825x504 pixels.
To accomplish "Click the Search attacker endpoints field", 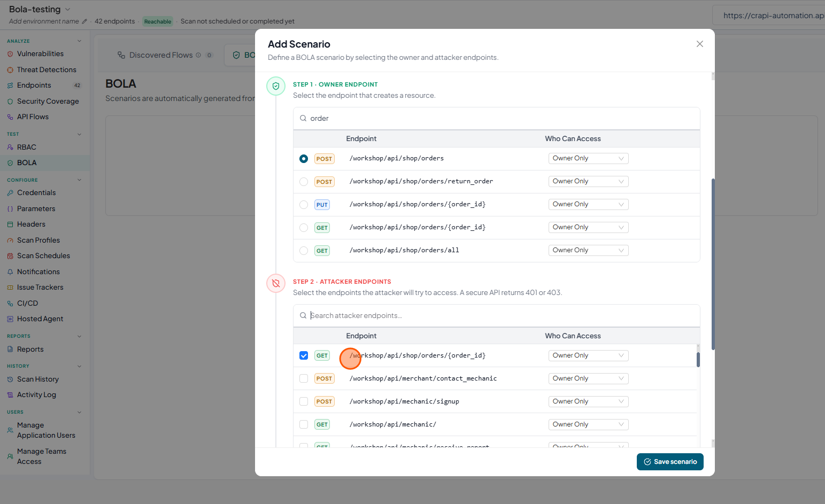I will click(497, 316).
